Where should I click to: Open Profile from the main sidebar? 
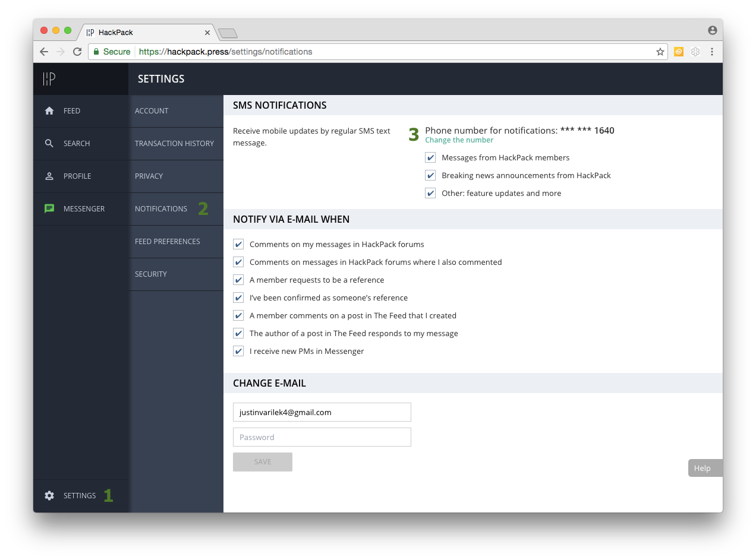pyautogui.click(x=81, y=176)
